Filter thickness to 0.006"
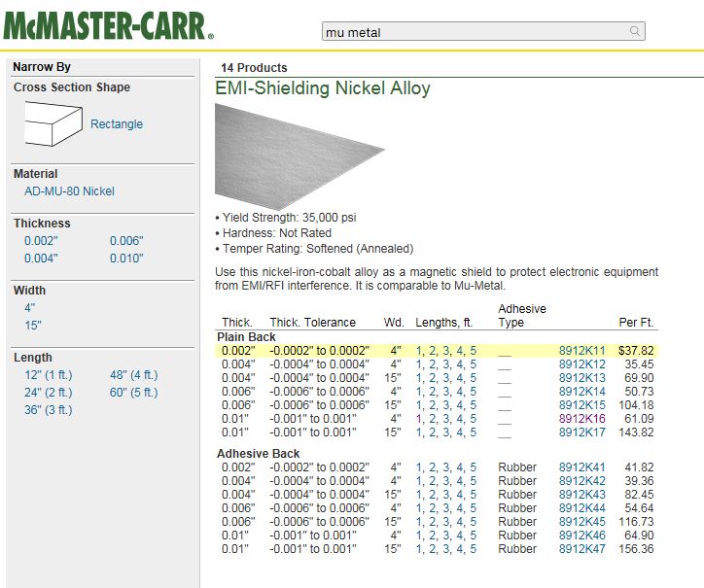Viewport: 704px width, 588px height. pyautogui.click(x=126, y=241)
